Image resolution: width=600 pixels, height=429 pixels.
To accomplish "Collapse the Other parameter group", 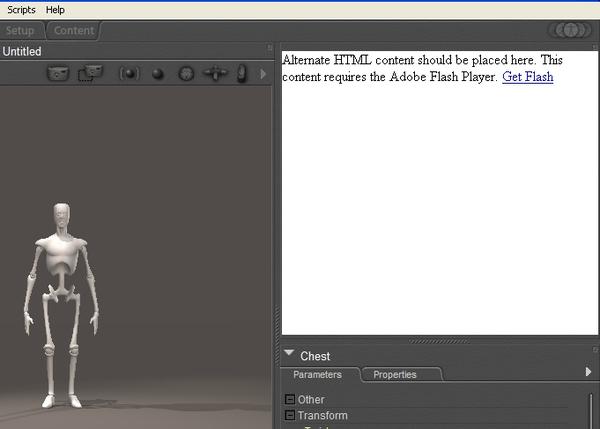I will point(290,400).
